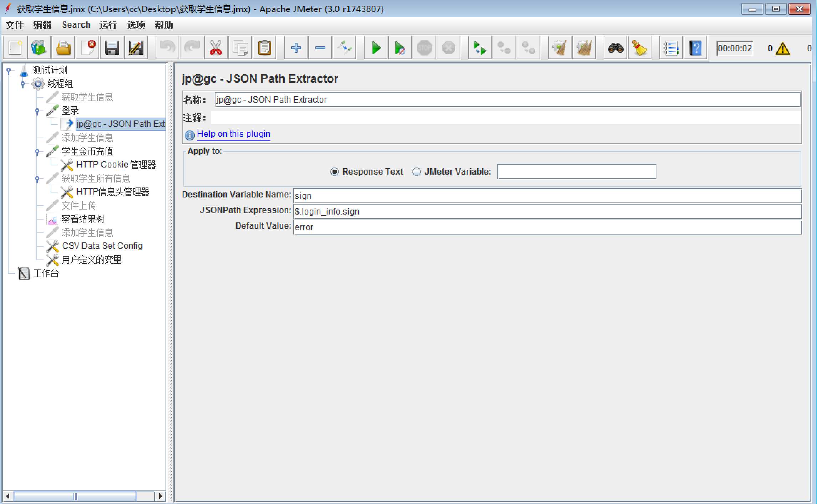Click the Paste clipboard icon

tap(264, 48)
